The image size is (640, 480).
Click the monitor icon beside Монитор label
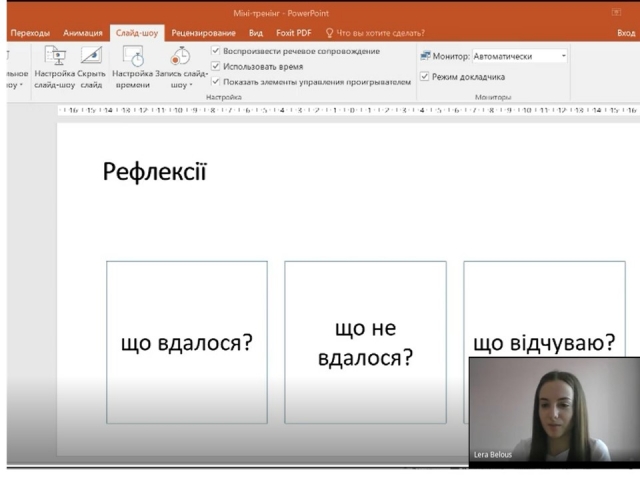pyautogui.click(x=426, y=56)
